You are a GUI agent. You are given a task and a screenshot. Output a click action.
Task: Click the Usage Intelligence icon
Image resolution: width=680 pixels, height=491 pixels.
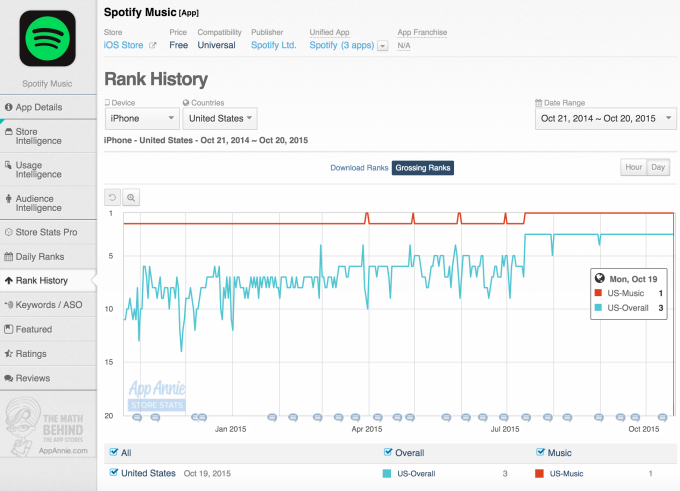click(x=8, y=165)
